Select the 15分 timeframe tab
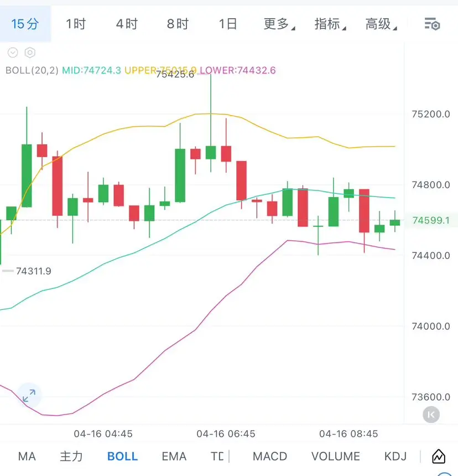 [25, 24]
